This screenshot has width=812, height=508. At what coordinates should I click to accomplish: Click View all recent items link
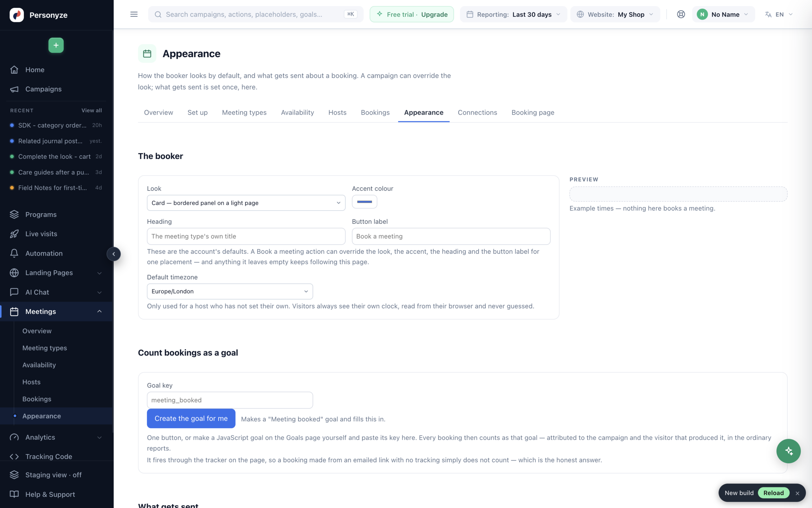92,110
